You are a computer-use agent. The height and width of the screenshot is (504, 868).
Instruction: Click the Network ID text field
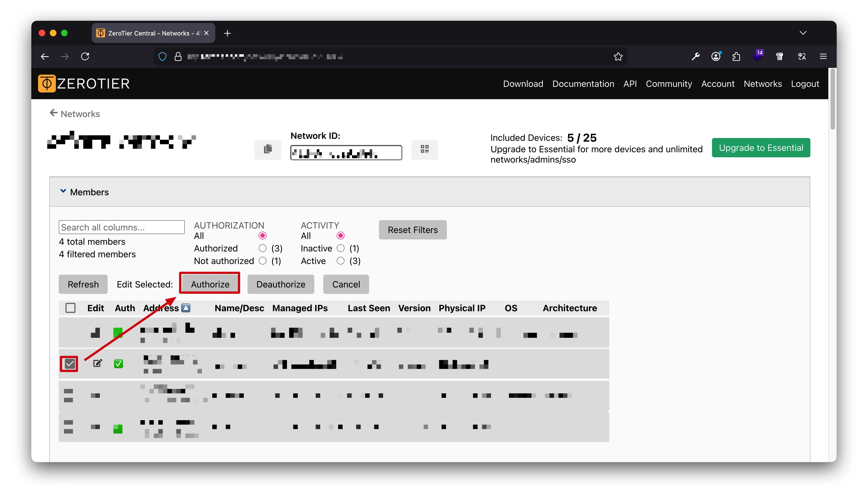[x=346, y=153]
